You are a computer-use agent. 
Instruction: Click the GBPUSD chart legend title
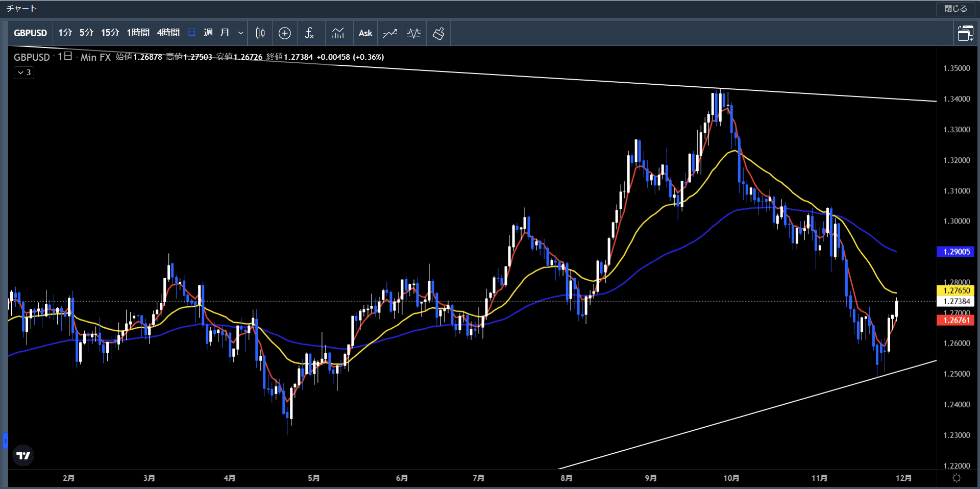pyautogui.click(x=32, y=57)
